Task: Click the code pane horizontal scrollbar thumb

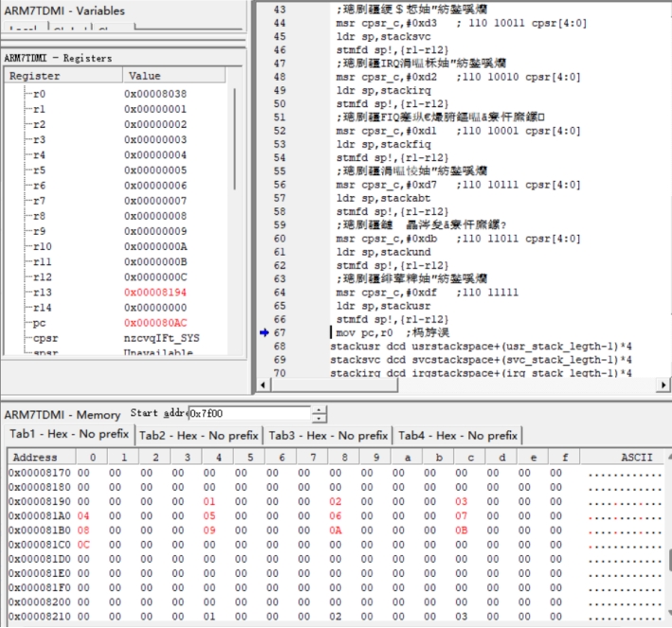Action: point(334,385)
